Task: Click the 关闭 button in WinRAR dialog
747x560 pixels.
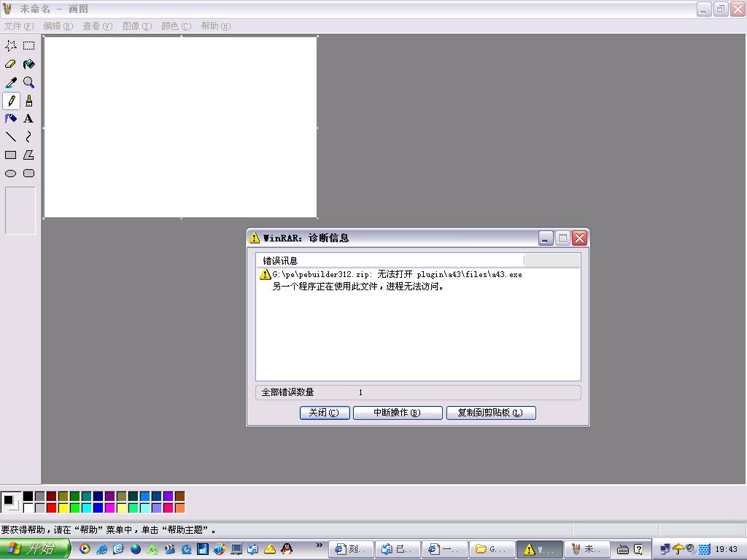Action: (325, 413)
